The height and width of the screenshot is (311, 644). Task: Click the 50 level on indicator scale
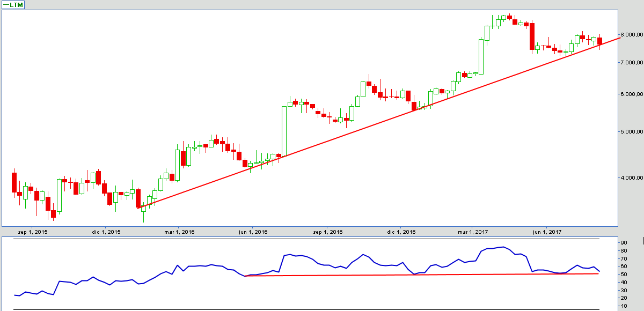pos(624,275)
